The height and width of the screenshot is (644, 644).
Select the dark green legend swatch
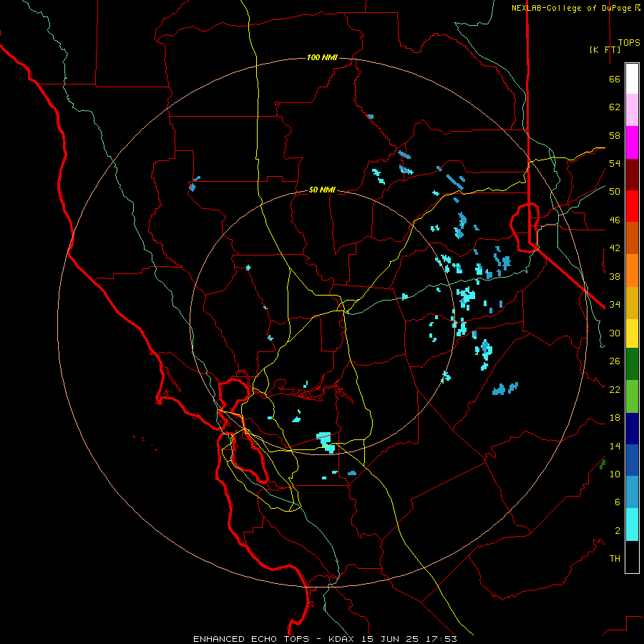pos(632,364)
